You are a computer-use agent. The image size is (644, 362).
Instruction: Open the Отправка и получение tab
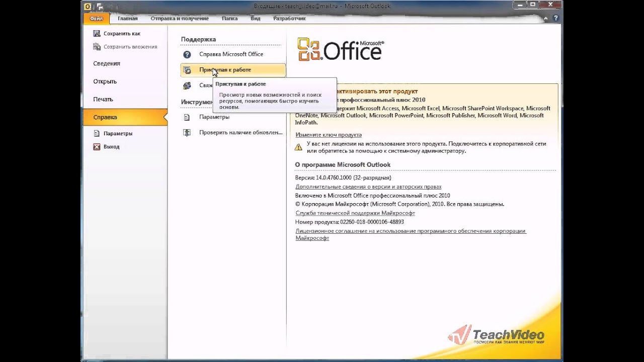coord(180,19)
